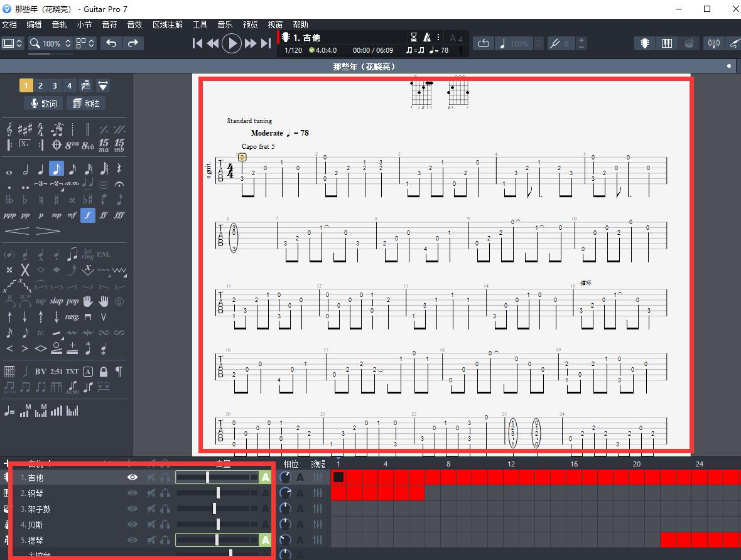Select the forte dynamic marking
Screen dimensions: 741x560
(87, 215)
